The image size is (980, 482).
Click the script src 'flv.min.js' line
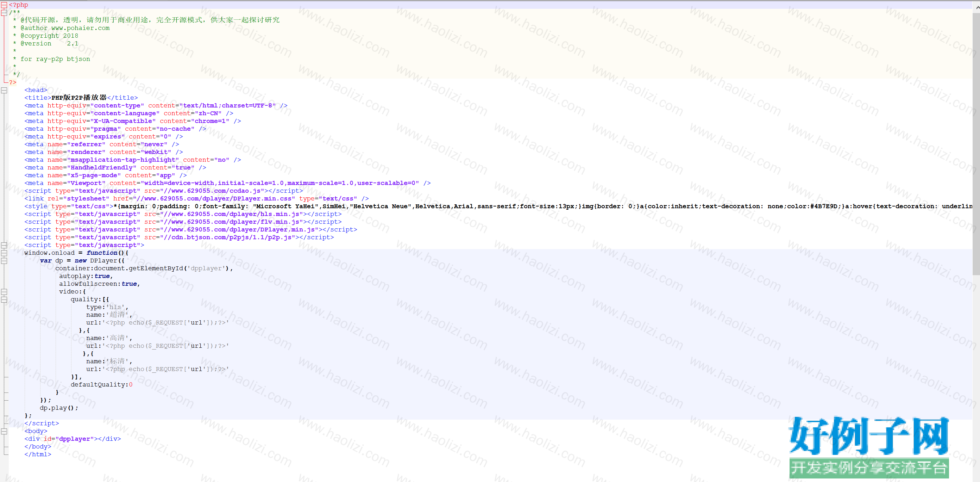pos(183,222)
